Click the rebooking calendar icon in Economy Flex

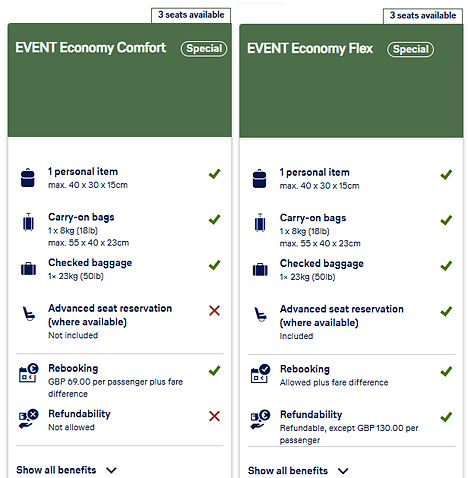[260, 374]
